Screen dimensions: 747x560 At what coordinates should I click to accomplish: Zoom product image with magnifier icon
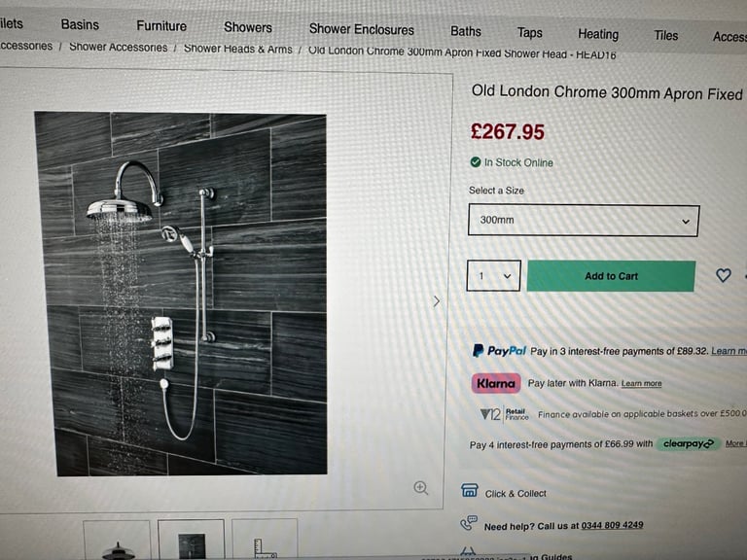420,488
